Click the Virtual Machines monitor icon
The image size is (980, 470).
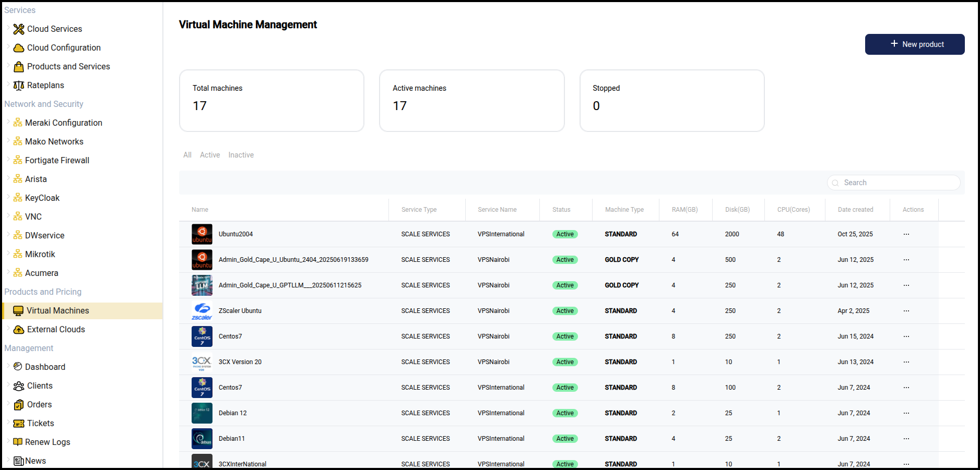(18, 311)
